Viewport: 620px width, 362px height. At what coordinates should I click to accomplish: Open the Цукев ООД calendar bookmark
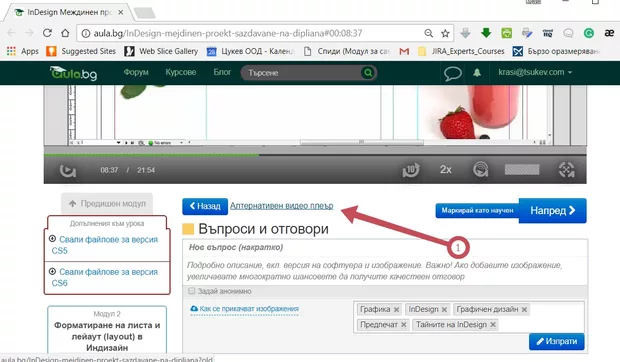pyautogui.click(x=250, y=51)
